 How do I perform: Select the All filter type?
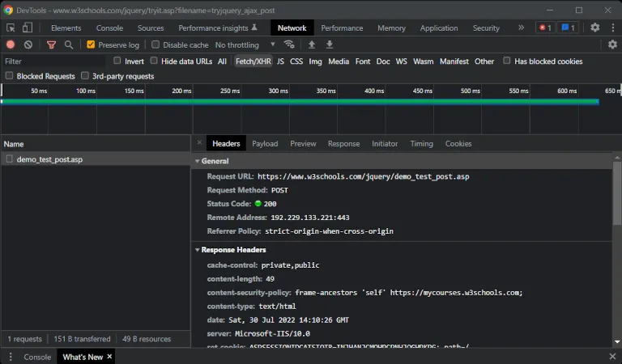(222, 61)
